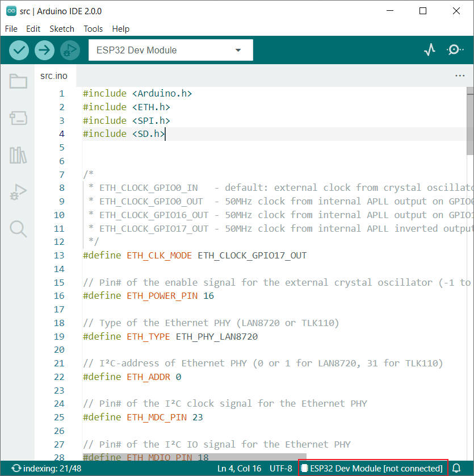Close the Arduino IDE window

[x=456, y=11]
